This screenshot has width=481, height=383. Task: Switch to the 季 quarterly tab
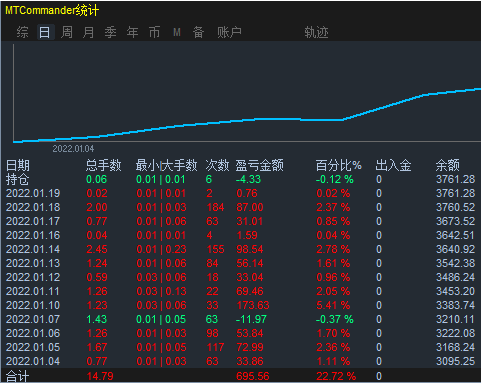coord(110,32)
